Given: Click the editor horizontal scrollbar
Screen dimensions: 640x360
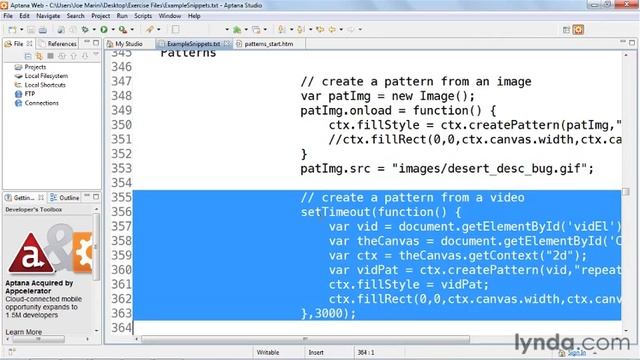Looking at the screenshot, I should 305,339.
